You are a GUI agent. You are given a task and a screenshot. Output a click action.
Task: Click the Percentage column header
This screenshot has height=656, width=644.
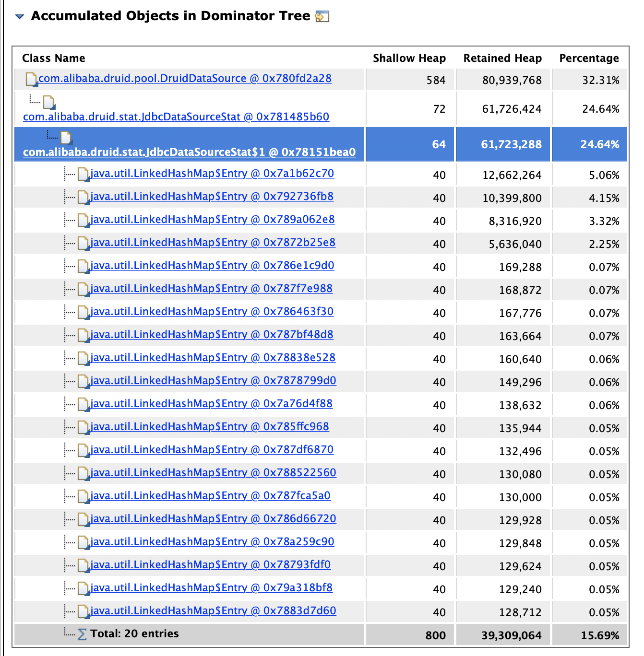pos(589,58)
